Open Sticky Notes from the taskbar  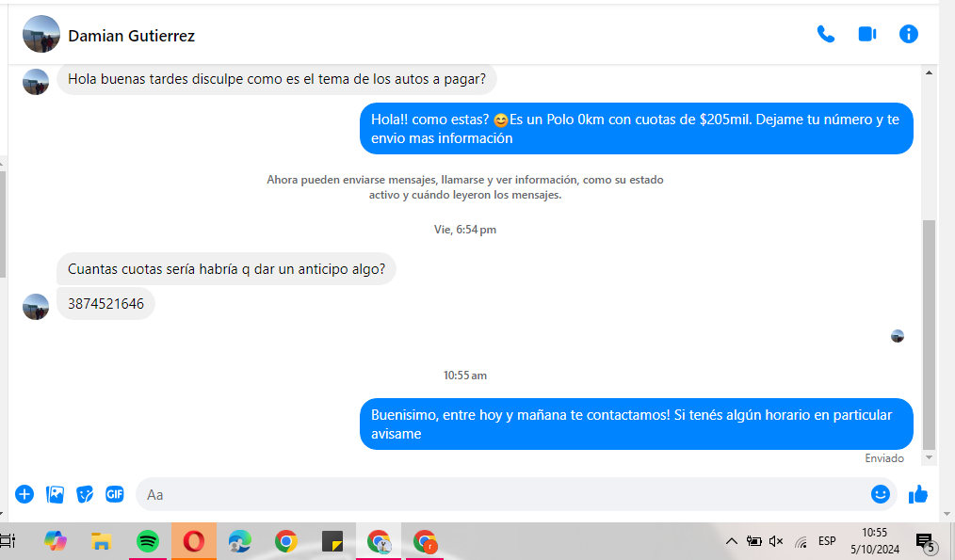point(332,541)
